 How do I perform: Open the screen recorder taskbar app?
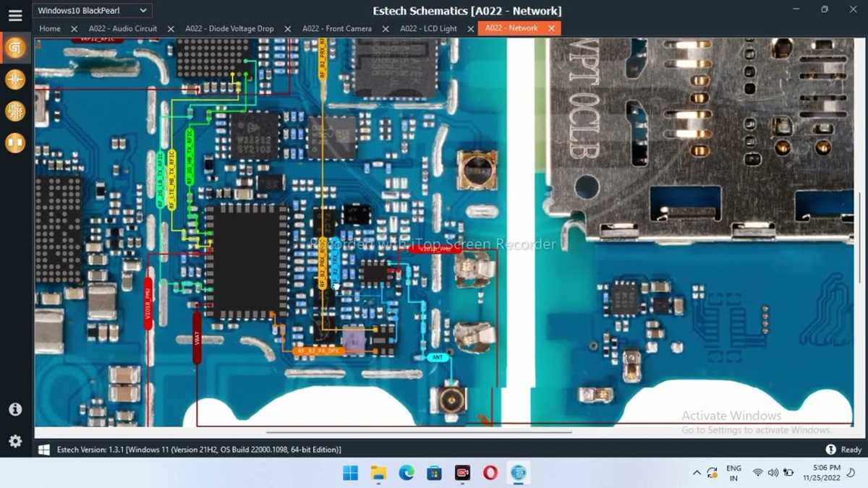(462, 473)
